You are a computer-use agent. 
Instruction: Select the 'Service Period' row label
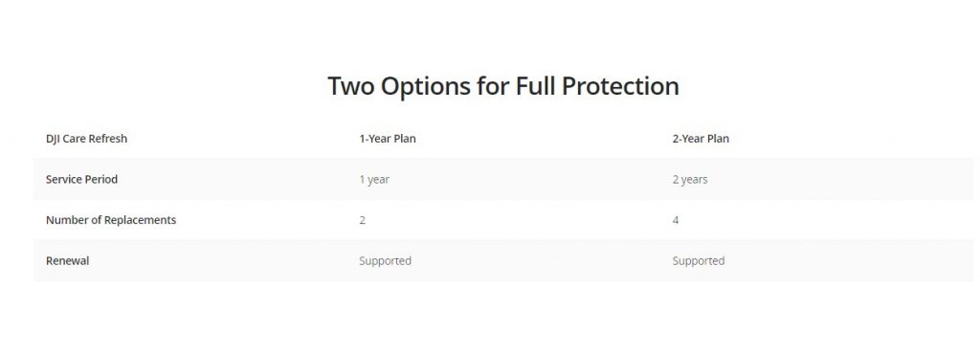82,179
